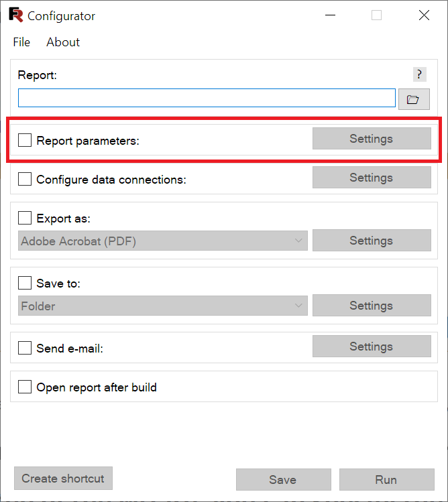Open the File menu

coord(21,42)
